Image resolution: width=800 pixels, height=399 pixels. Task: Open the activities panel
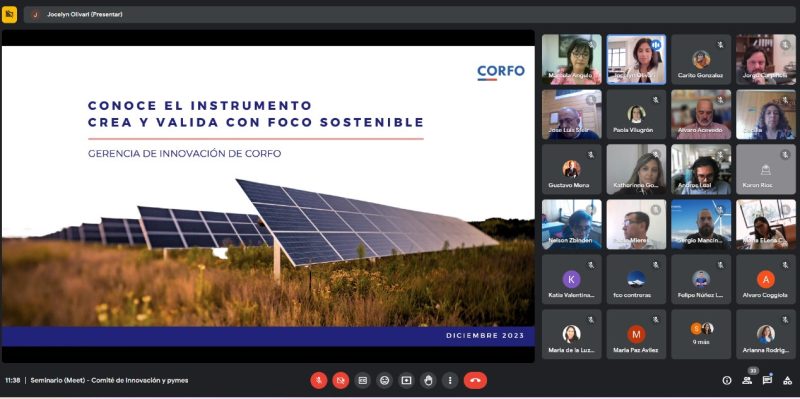click(787, 381)
